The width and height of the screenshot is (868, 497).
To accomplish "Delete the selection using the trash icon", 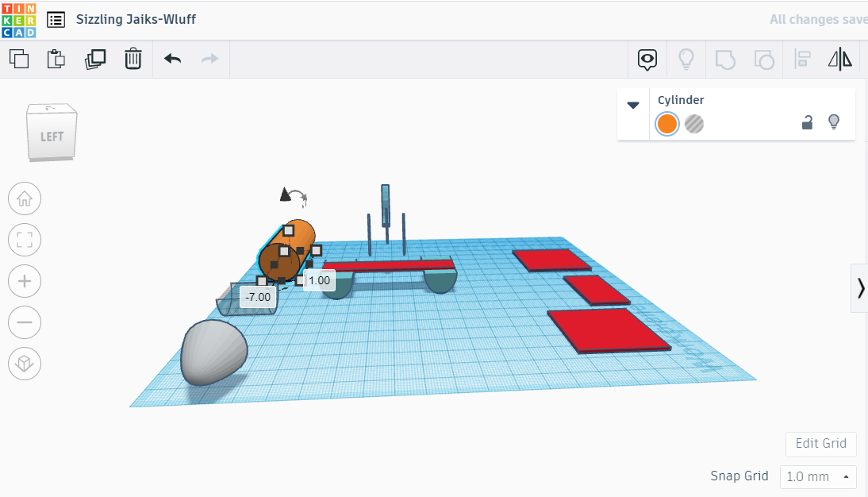I will (x=133, y=59).
